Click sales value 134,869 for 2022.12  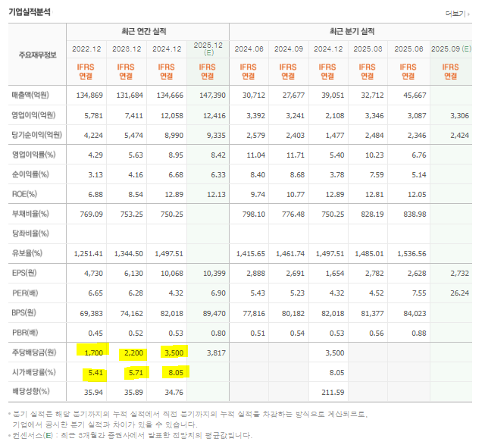point(89,96)
